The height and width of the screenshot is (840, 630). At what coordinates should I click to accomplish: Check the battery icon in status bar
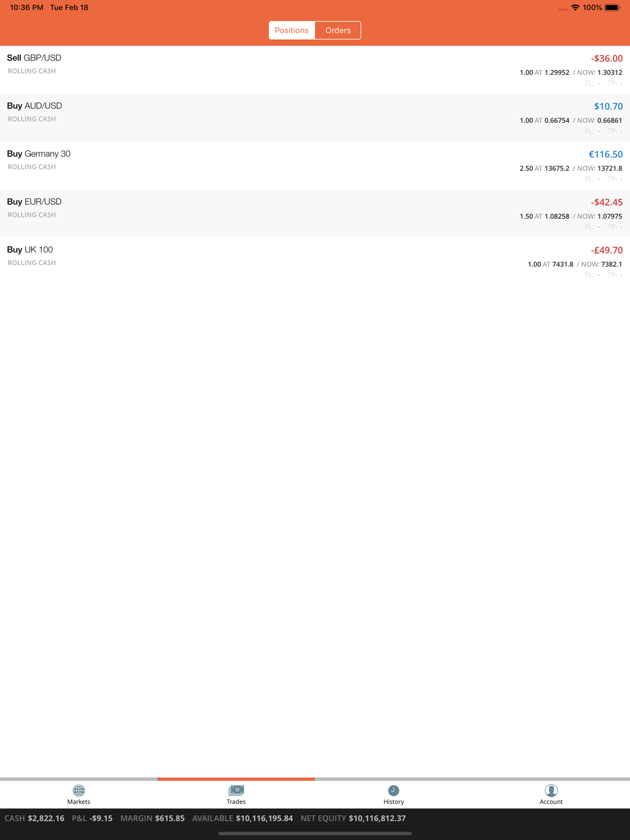coord(612,8)
